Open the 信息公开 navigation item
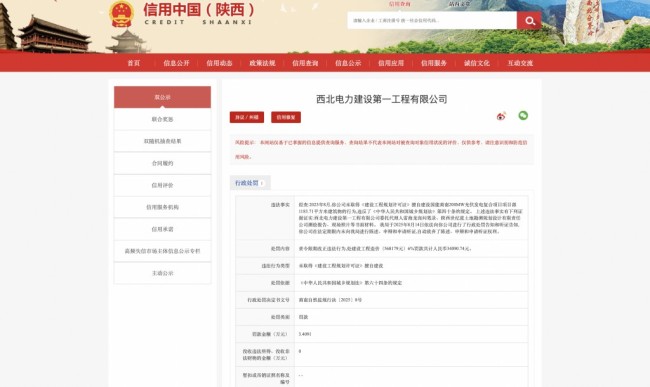Viewport: 650px width, 387px height. pyautogui.click(x=176, y=63)
